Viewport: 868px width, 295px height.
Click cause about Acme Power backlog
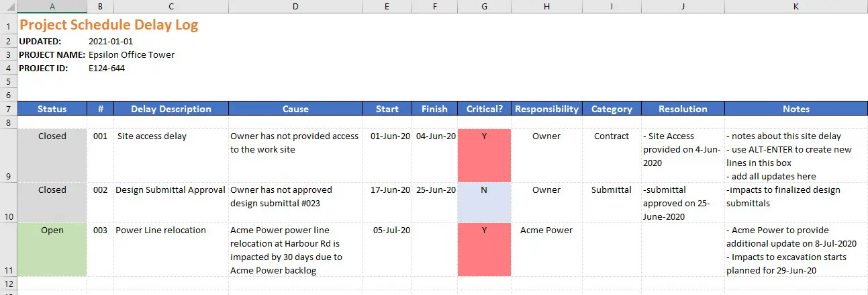(x=295, y=250)
